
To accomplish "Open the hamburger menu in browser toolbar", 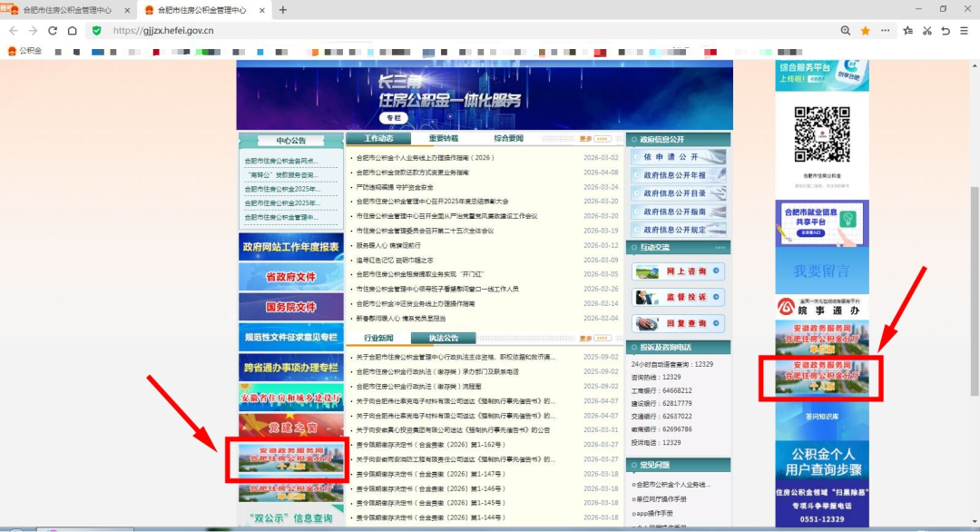I will (965, 30).
